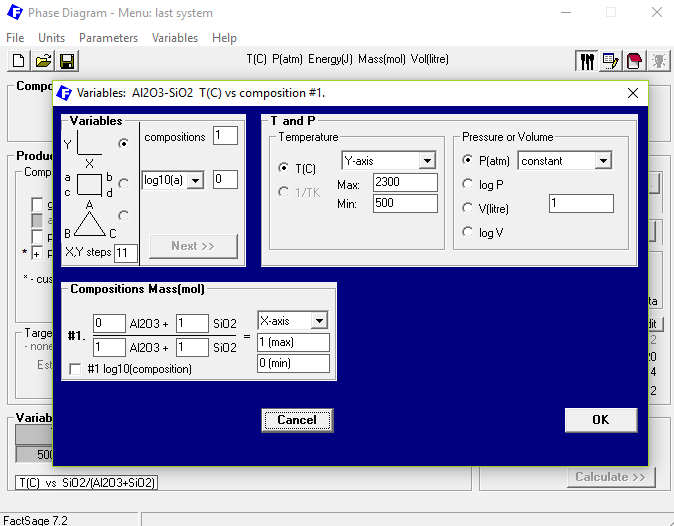Click the pressure value field showing 1

coord(581,203)
